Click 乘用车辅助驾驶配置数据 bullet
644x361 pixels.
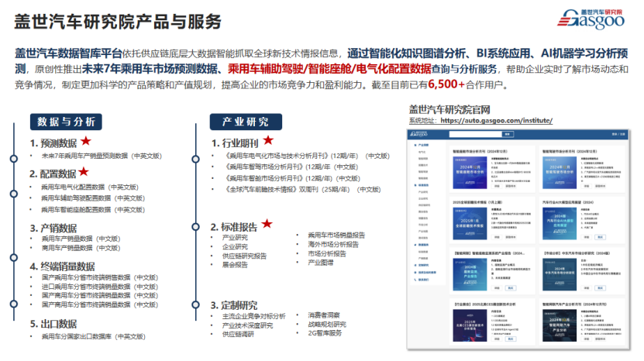[93, 198]
